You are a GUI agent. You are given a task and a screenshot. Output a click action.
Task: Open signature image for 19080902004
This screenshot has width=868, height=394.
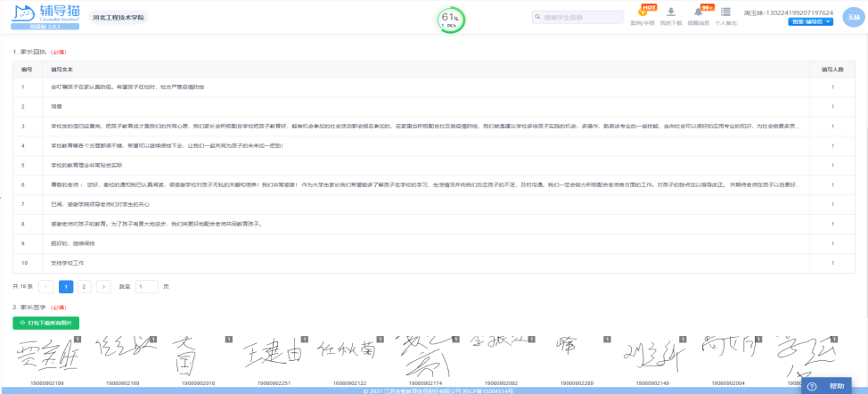pos(729,356)
